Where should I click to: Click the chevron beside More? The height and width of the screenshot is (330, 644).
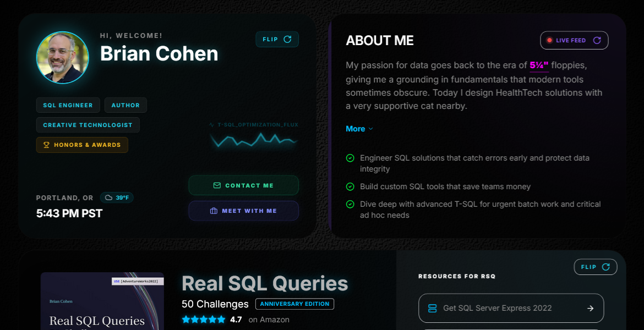point(370,129)
